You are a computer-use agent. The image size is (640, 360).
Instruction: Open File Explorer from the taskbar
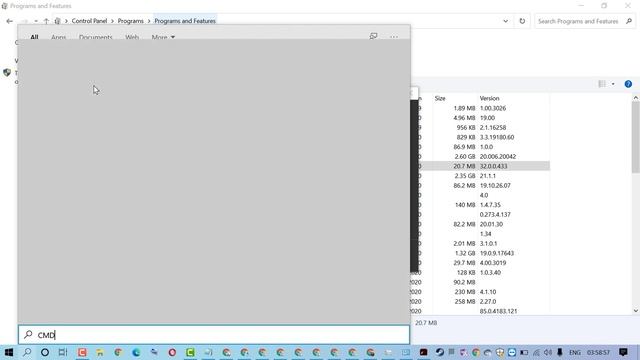coord(100,352)
